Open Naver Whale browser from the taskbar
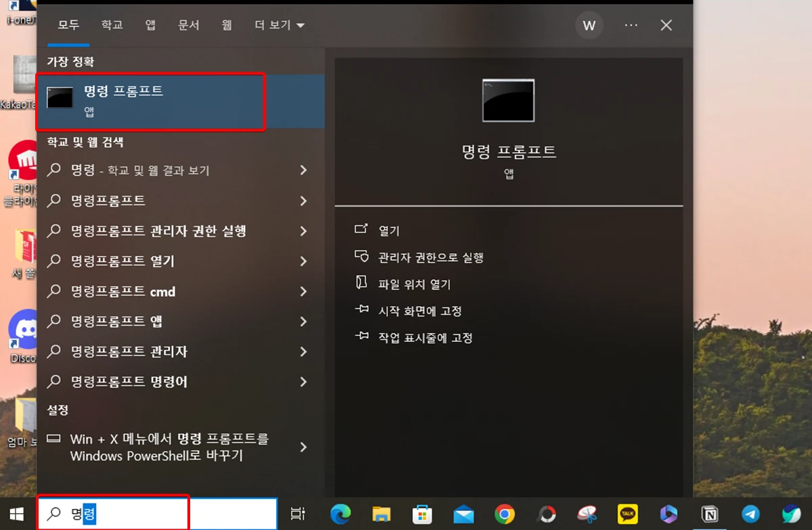 click(790, 514)
